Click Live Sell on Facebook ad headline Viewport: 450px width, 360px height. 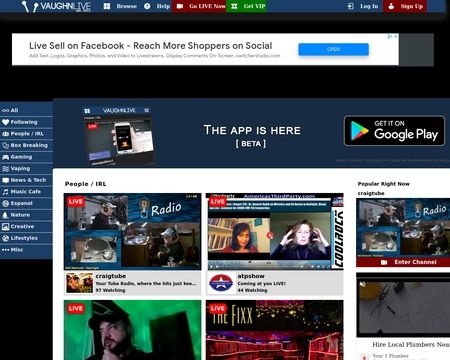[x=151, y=46]
